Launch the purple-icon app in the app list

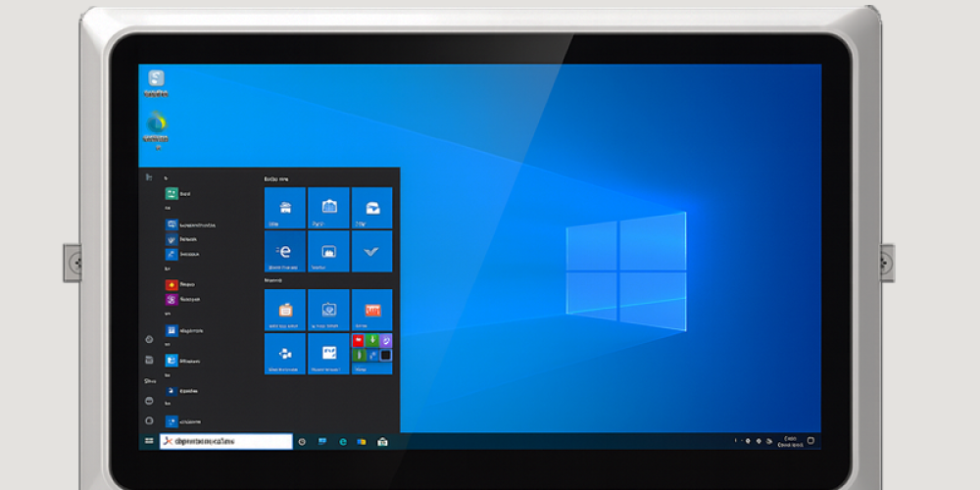point(171,299)
